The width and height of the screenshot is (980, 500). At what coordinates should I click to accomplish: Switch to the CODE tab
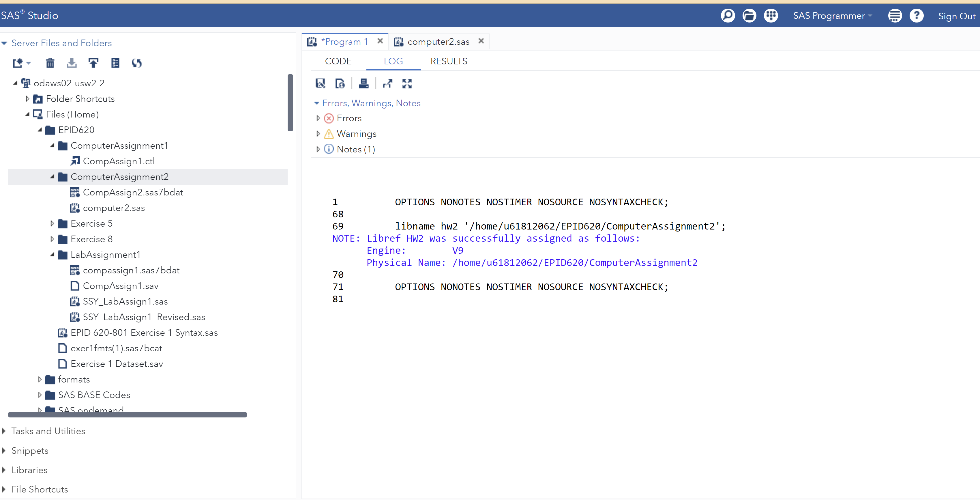point(338,61)
